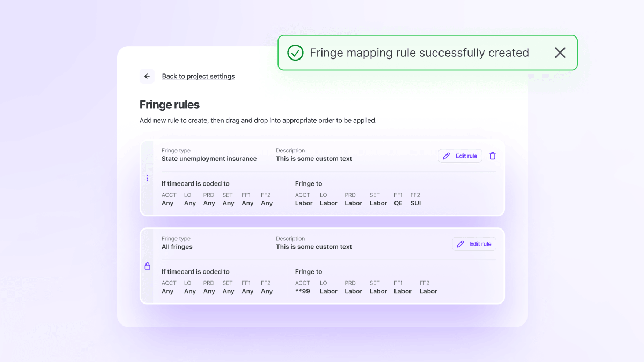Click description text in State unemployment rule

click(314, 159)
